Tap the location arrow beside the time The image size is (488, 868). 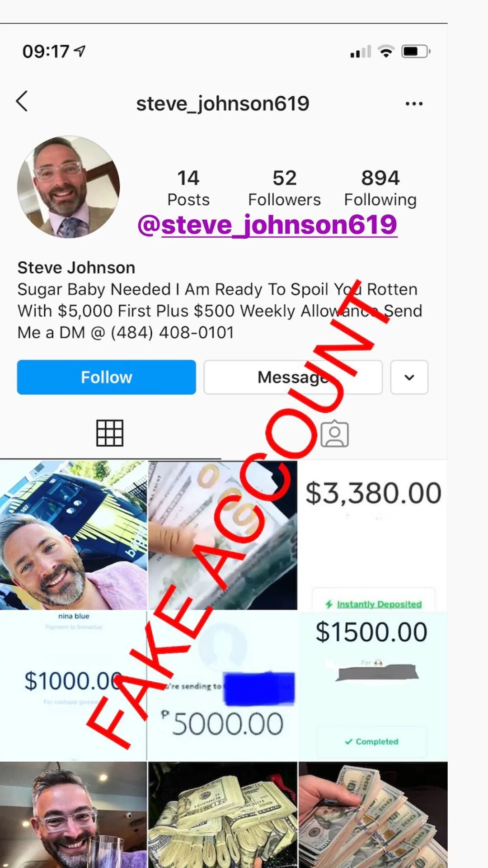80,51
